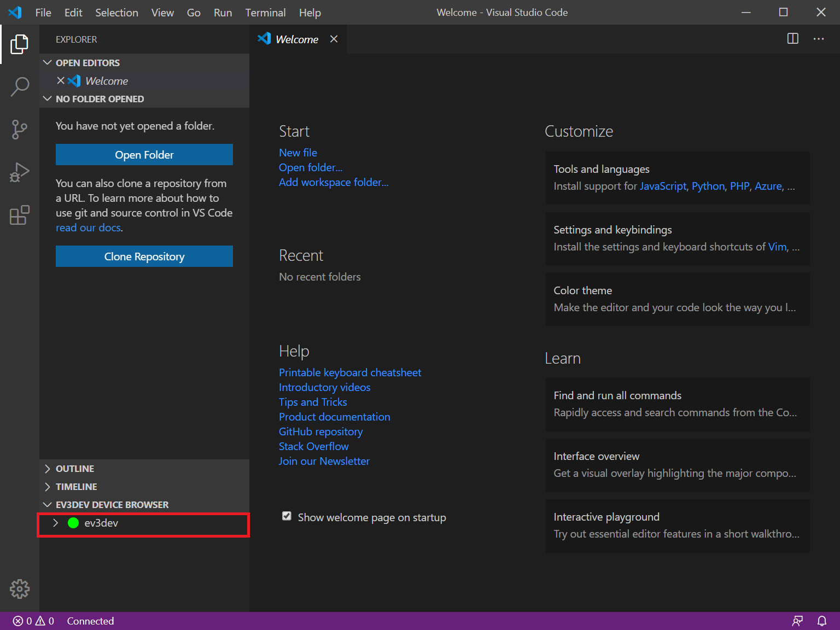The width and height of the screenshot is (840, 630).
Task: Open the Run and Debug view icon
Action: (x=20, y=172)
